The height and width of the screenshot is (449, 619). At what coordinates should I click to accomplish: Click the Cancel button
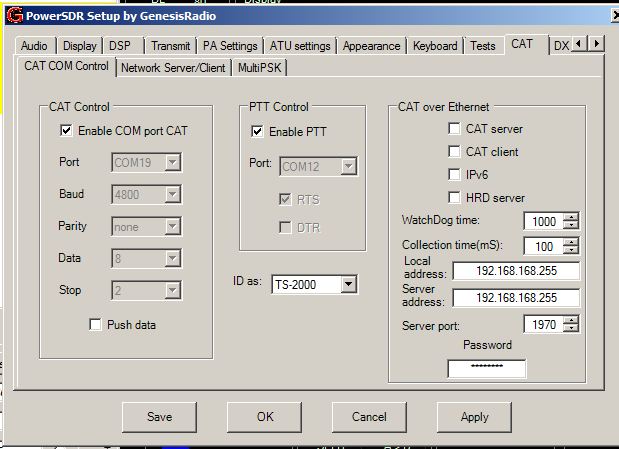click(x=370, y=417)
